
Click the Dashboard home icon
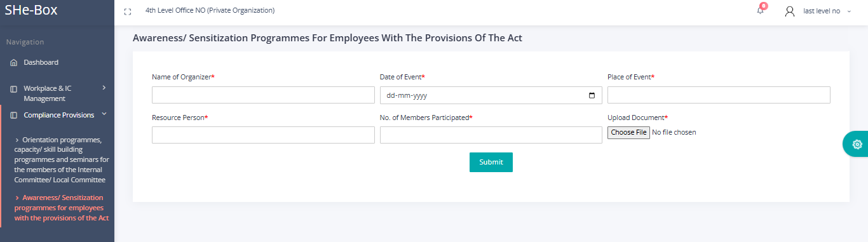click(x=13, y=63)
